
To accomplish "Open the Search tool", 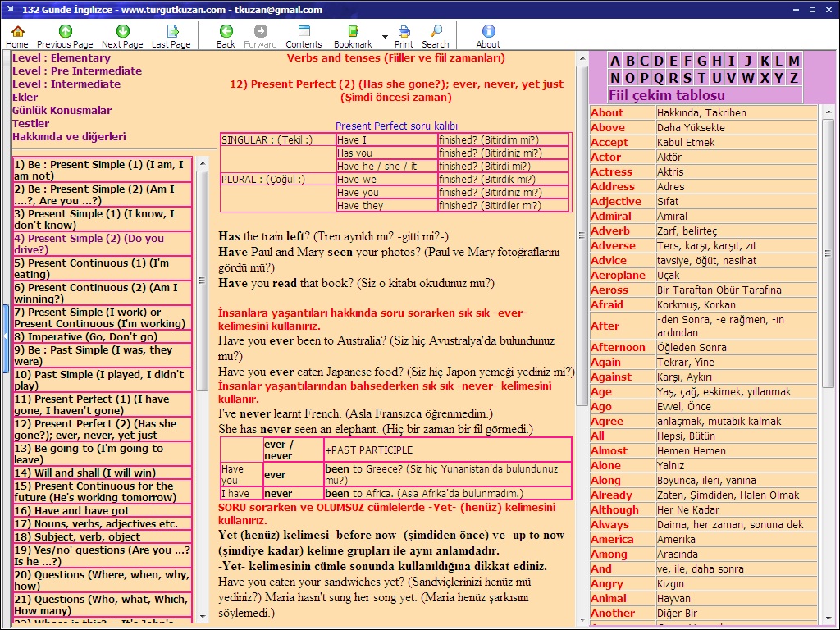I will click(436, 32).
